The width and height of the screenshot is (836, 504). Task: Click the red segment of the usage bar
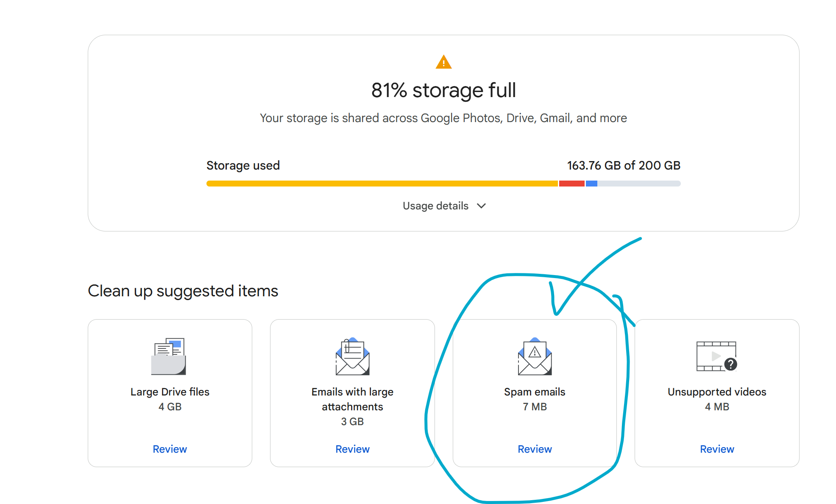click(571, 183)
